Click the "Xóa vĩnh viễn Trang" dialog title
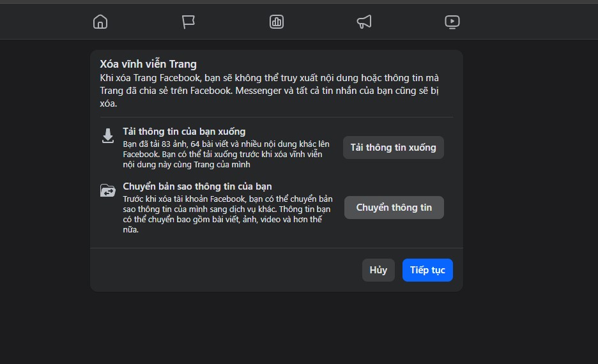The image size is (598, 364). coord(148,64)
